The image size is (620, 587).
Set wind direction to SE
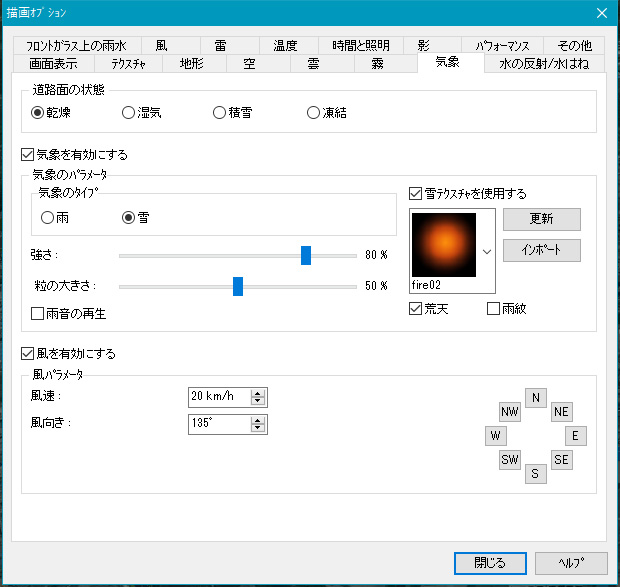pyautogui.click(x=561, y=460)
